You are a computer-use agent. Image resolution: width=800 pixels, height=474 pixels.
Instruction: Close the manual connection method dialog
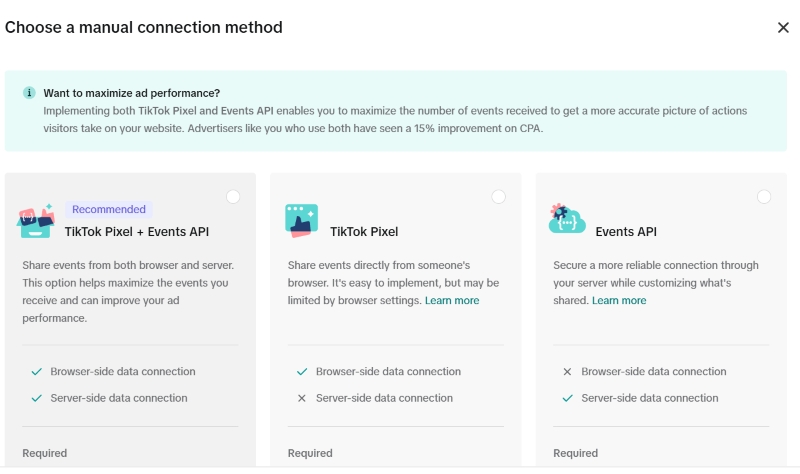[783, 28]
